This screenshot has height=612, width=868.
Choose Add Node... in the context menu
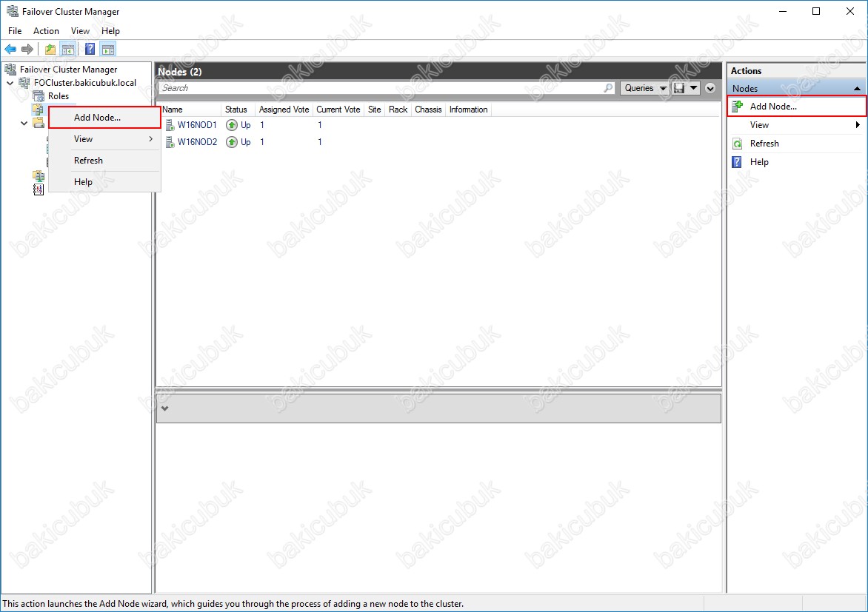click(104, 118)
